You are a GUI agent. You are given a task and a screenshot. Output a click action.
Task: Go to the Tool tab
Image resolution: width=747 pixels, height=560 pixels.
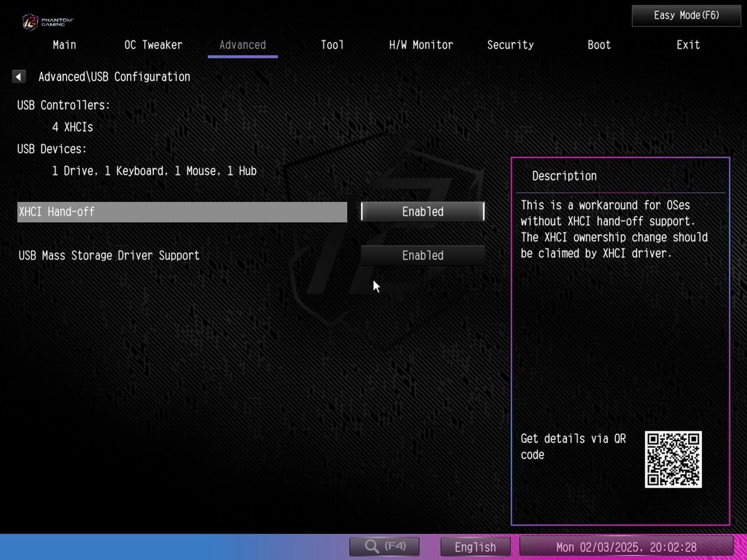pos(332,45)
